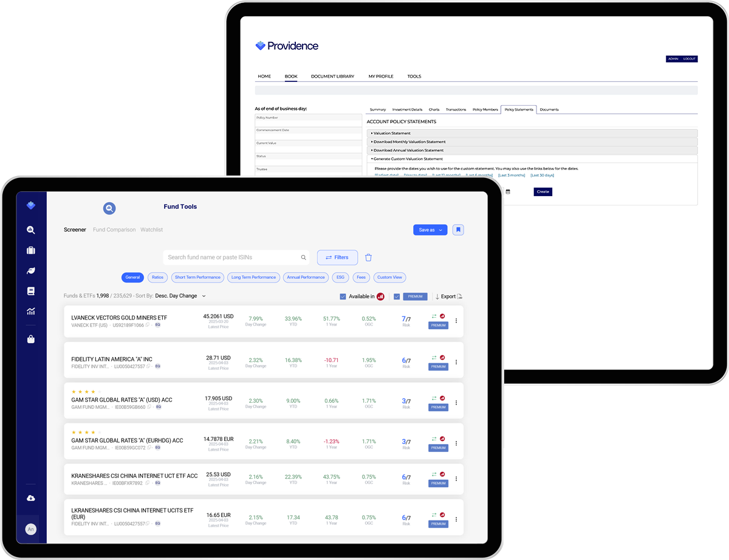Screen dimensions: 729x560
Task: Select the Custom View pill
Action: pyautogui.click(x=389, y=277)
